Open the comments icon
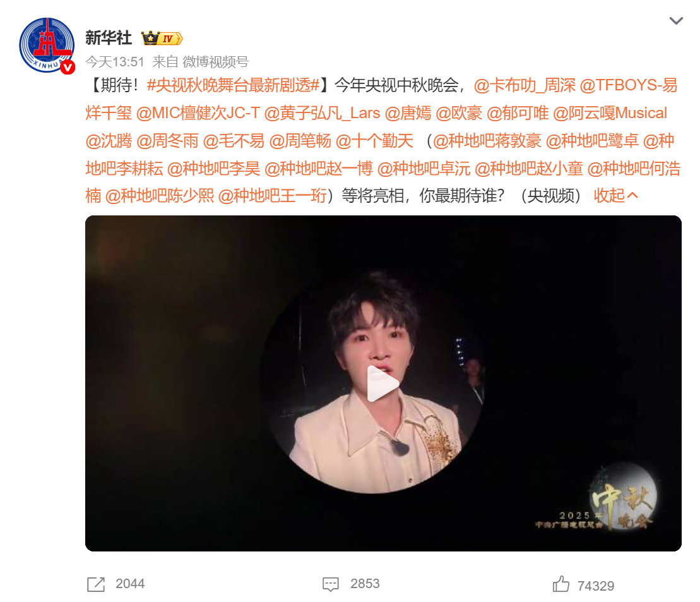This screenshot has width=700, height=602. coord(331,584)
